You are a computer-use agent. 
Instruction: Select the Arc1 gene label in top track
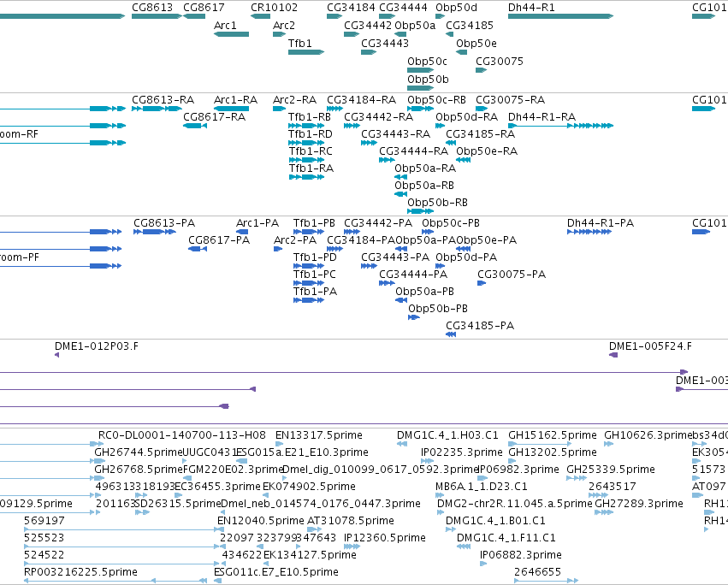tap(225, 26)
